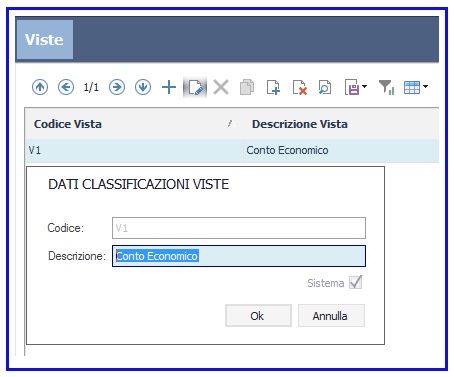Click the page with red X icon

pyautogui.click(x=300, y=87)
